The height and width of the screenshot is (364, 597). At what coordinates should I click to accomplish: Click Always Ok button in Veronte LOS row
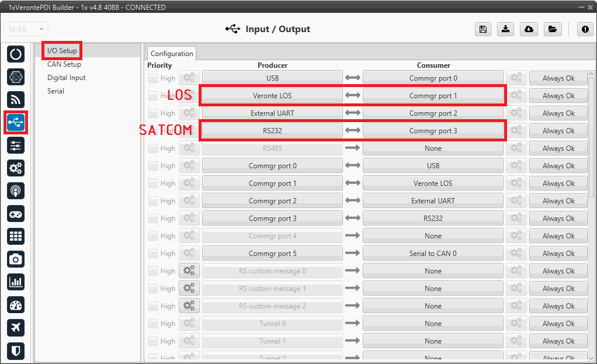pyautogui.click(x=558, y=96)
